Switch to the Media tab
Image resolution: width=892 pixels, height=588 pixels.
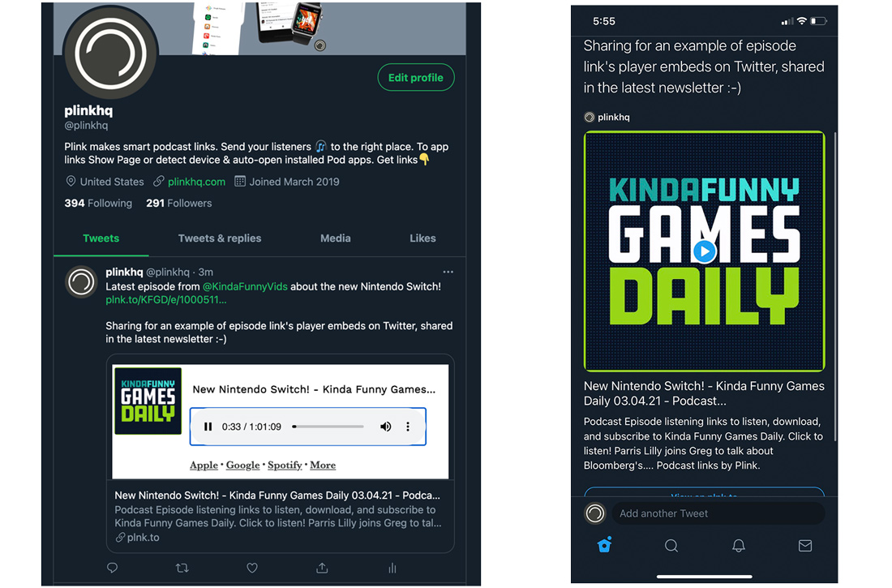coord(335,238)
